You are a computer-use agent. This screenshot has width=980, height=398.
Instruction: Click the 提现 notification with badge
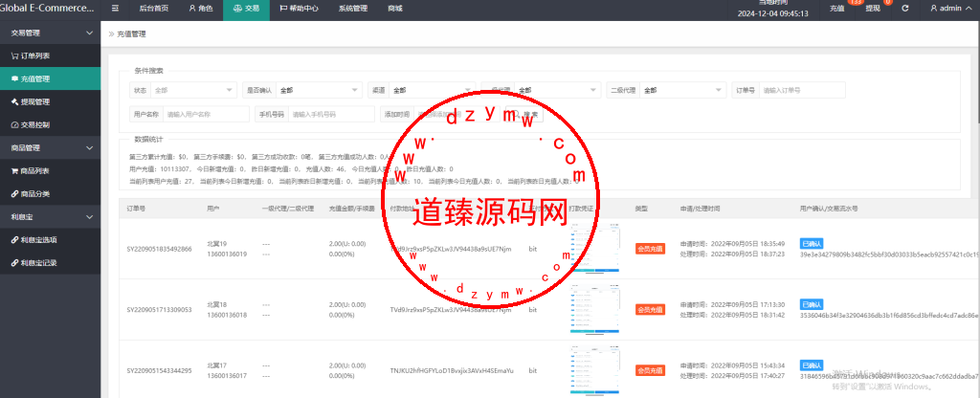873,9
